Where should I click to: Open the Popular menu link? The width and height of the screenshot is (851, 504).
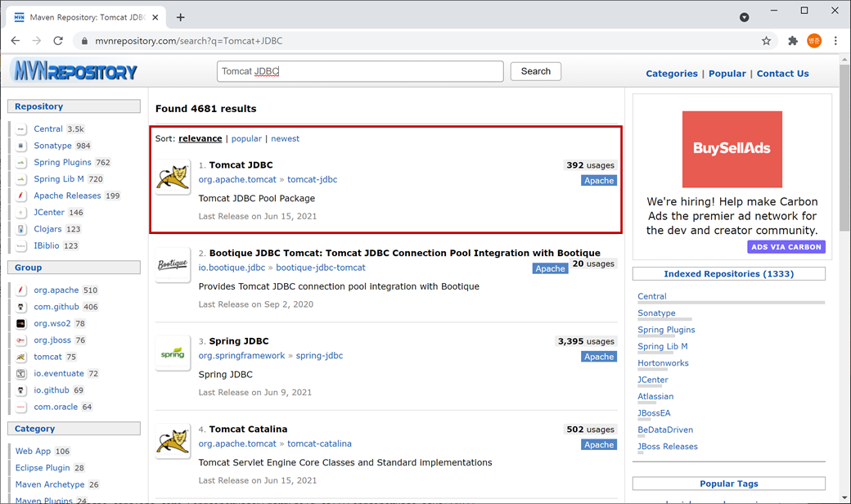(727, 74)
